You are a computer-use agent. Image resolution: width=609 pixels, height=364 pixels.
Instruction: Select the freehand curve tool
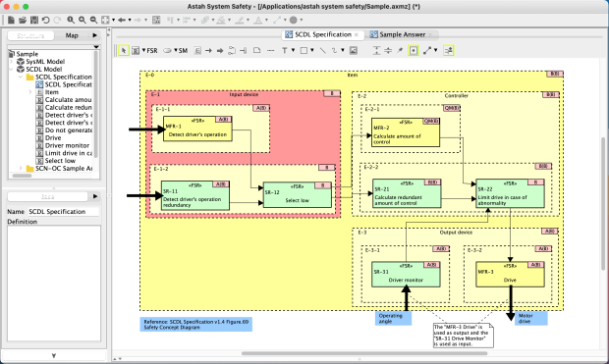334,50
